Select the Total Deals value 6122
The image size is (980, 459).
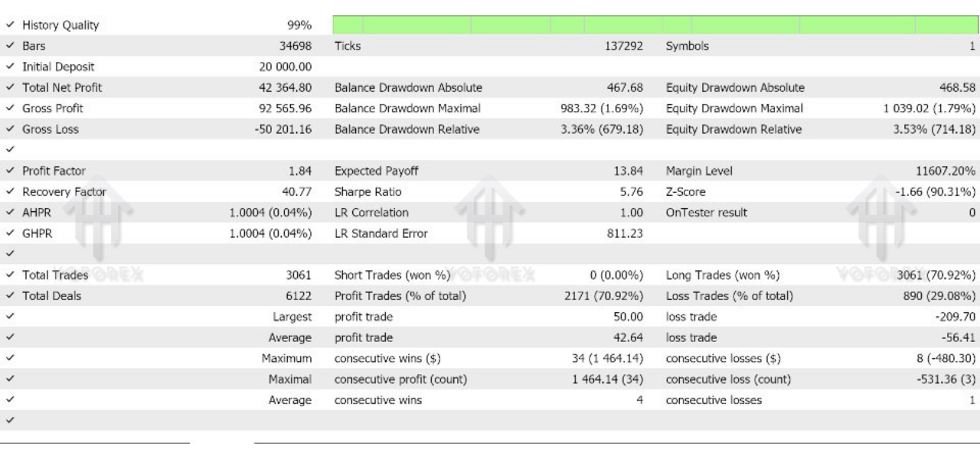[299, 296]
